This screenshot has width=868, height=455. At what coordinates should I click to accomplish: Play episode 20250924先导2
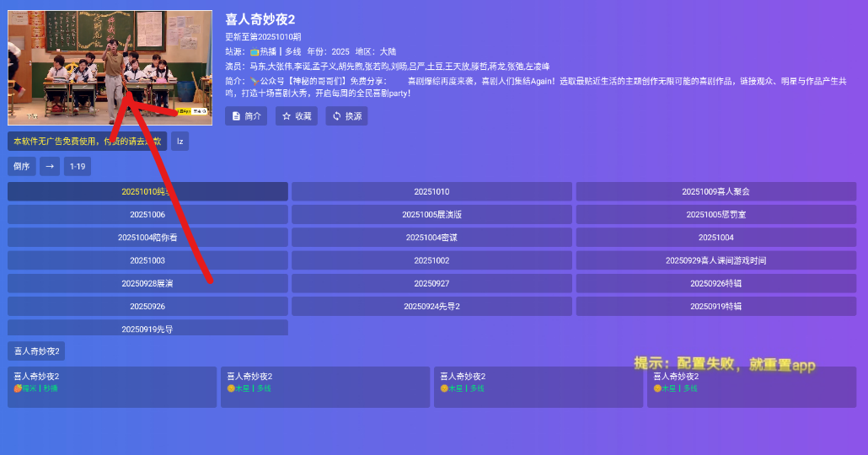(431, 307)
